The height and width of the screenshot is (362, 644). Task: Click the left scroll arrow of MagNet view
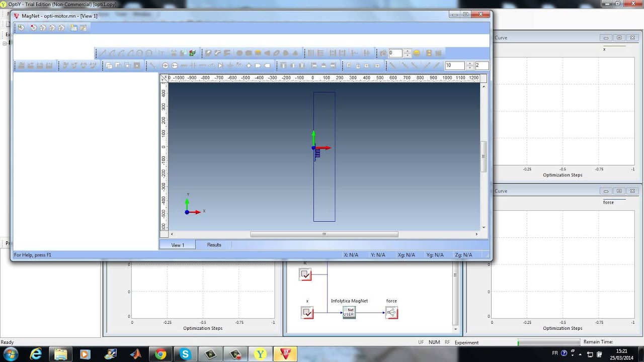(x=172, y=234)
